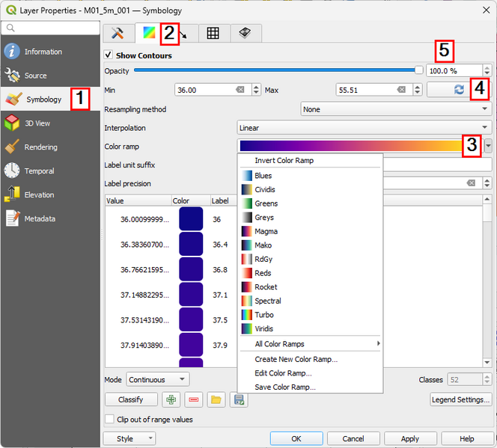The height and width of the screenshot is (448, 497).
Task: Open the Interpolation Linear dropdown
Action: pos(364,128)
